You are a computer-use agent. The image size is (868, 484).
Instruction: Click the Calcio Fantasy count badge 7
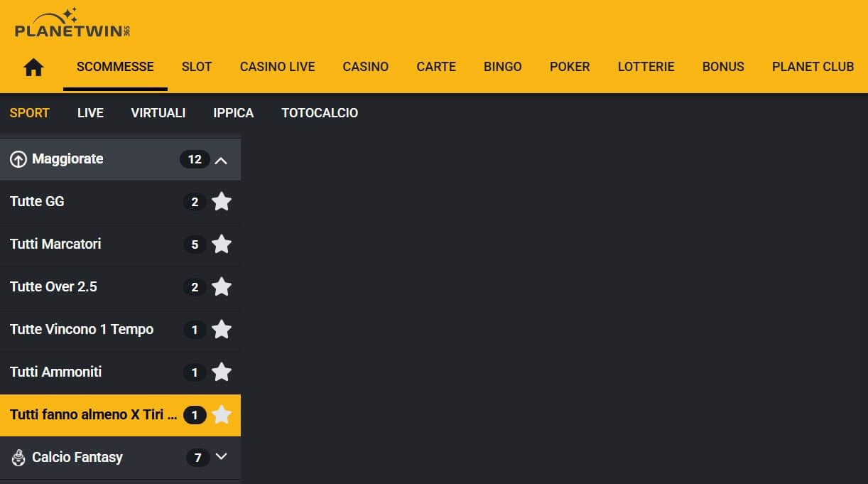pyautogui.click(x=198, y=458)
